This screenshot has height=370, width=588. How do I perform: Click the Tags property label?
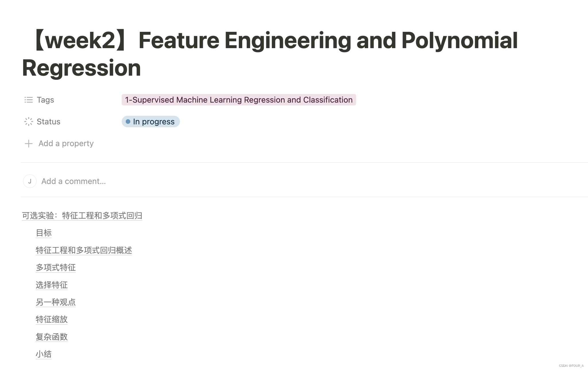[45, 100]
